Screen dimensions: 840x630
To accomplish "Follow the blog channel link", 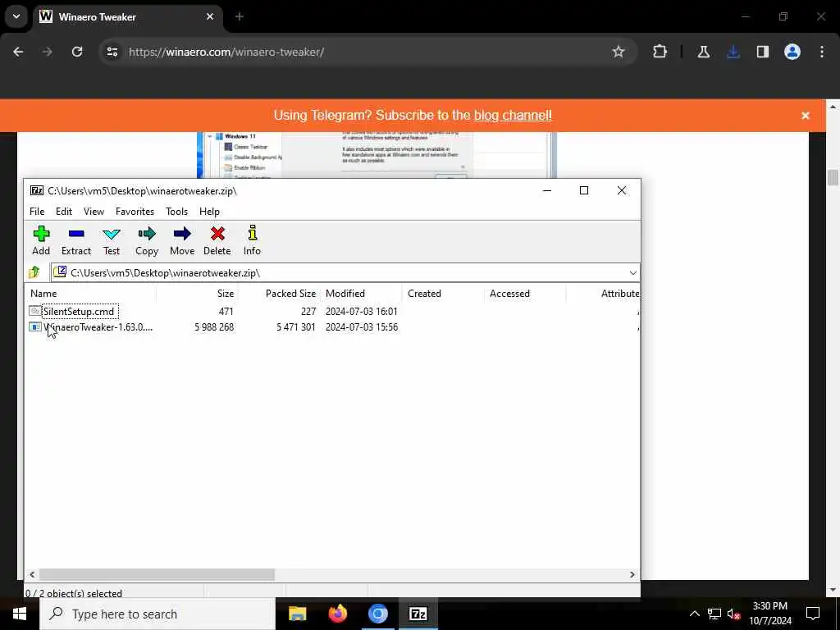I will tap(513, 115).
